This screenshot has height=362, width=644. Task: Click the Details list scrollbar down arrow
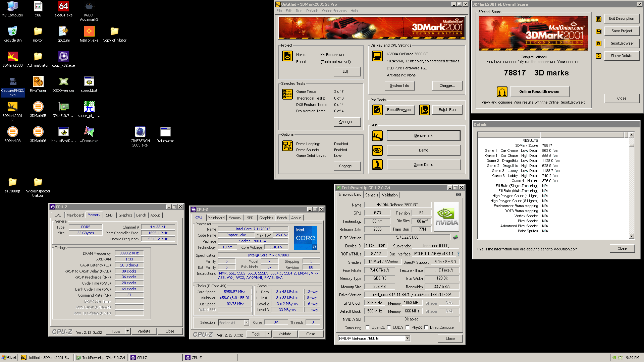(631, 236)
